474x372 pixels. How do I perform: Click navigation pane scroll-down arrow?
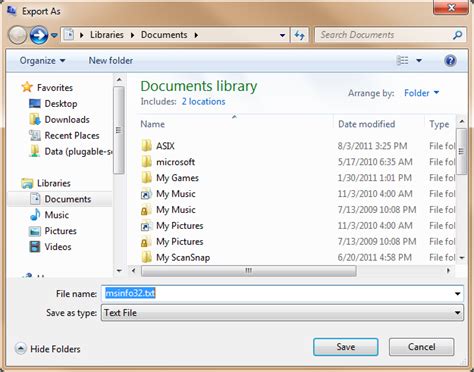pyautogui.click(x=119, y=271)
